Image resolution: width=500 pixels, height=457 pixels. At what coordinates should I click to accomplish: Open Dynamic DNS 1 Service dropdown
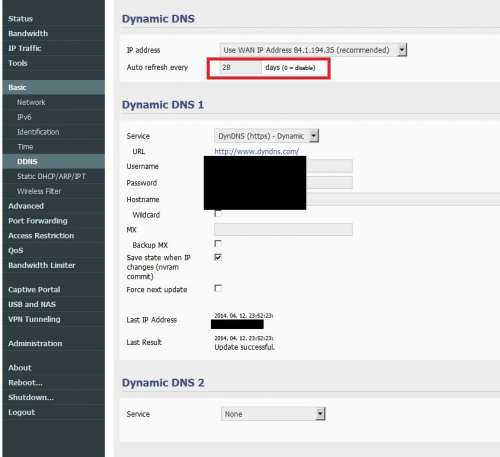coord(266,136)
